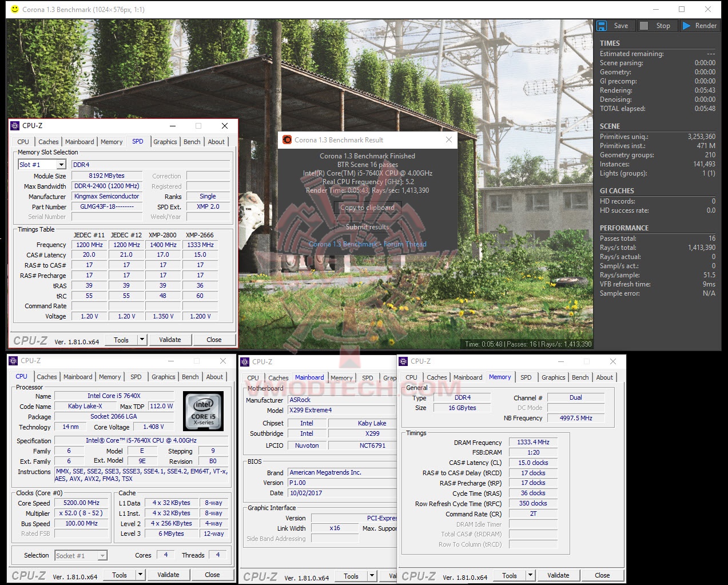
Task: Open the Socket #1 selection dropdown
Action: (102, 556)
